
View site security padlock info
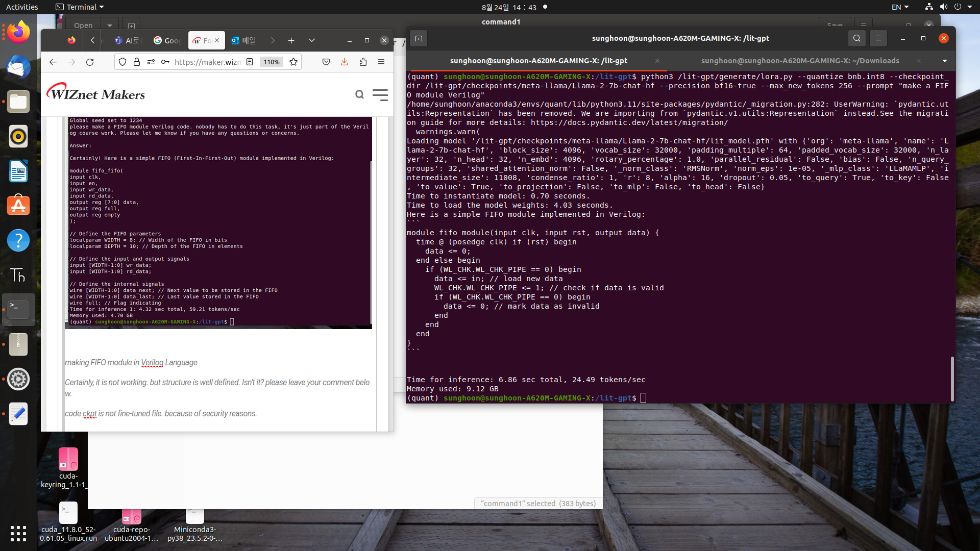137,62
